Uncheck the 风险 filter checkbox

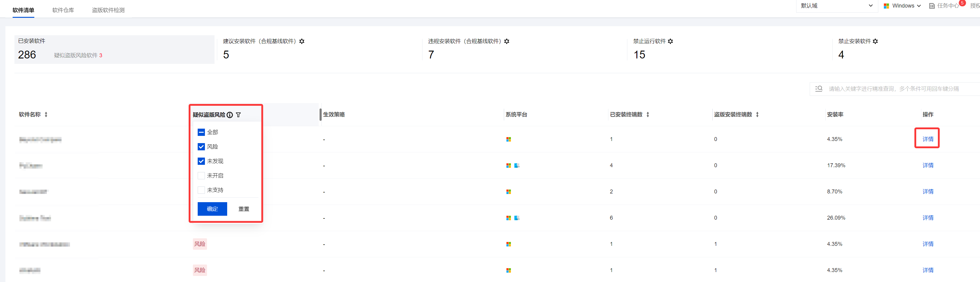[x=201, y=147]
